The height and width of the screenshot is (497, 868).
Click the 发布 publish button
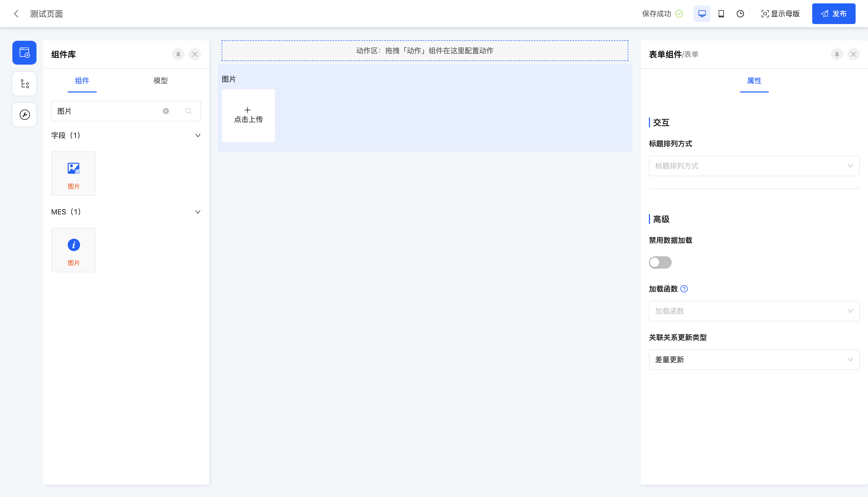coord(833,14)
